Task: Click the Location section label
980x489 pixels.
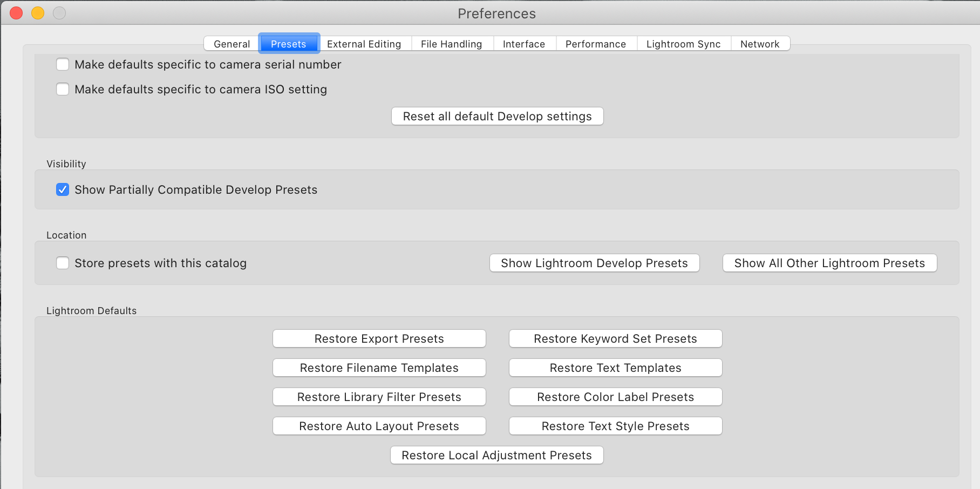Action: (x=66, y=235)
